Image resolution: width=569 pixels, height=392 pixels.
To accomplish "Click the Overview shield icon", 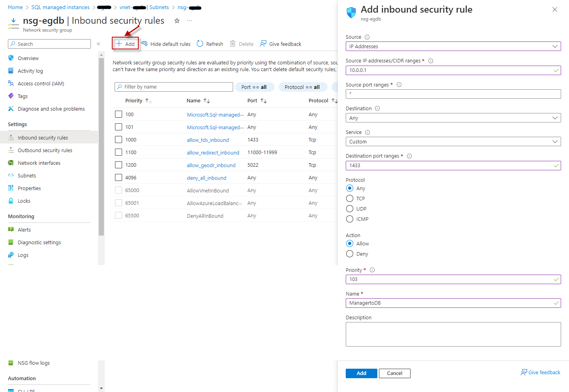I will pyautogui.click(x=11, y=58).
